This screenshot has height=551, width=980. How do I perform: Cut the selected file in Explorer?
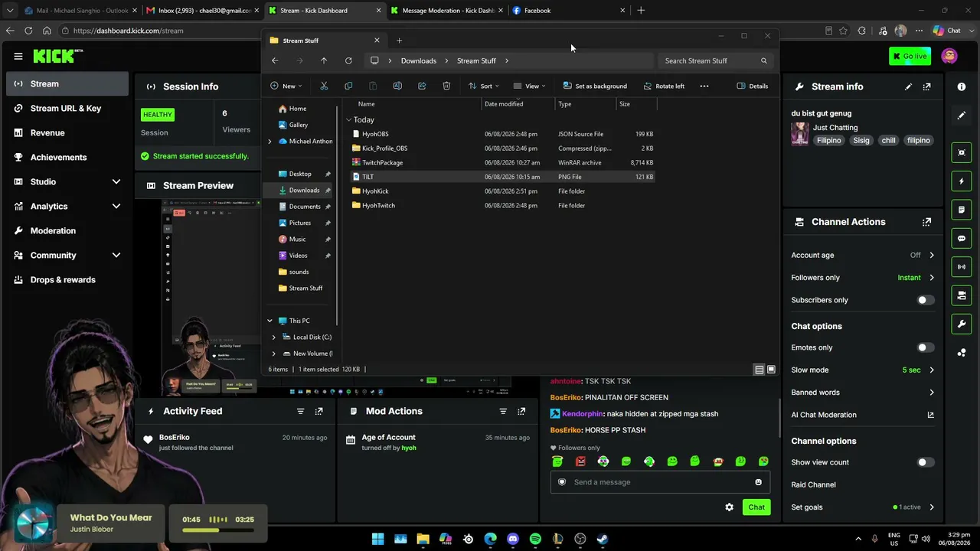pos(324,86)
